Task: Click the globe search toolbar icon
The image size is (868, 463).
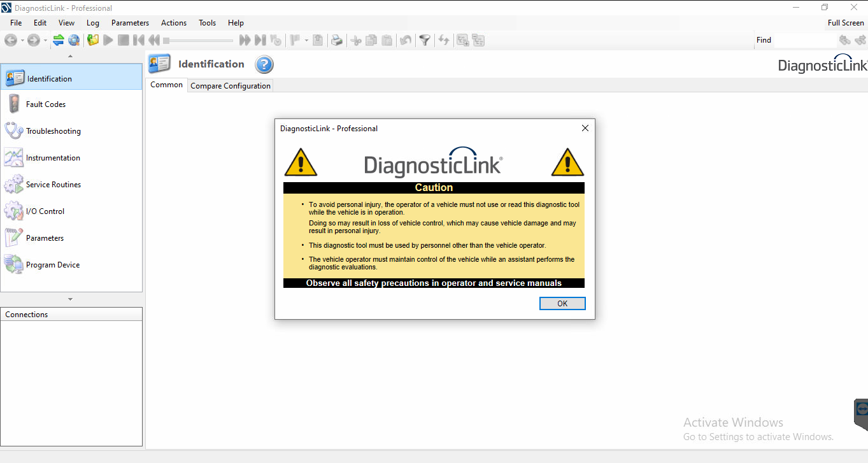Action: pos(74,40)
